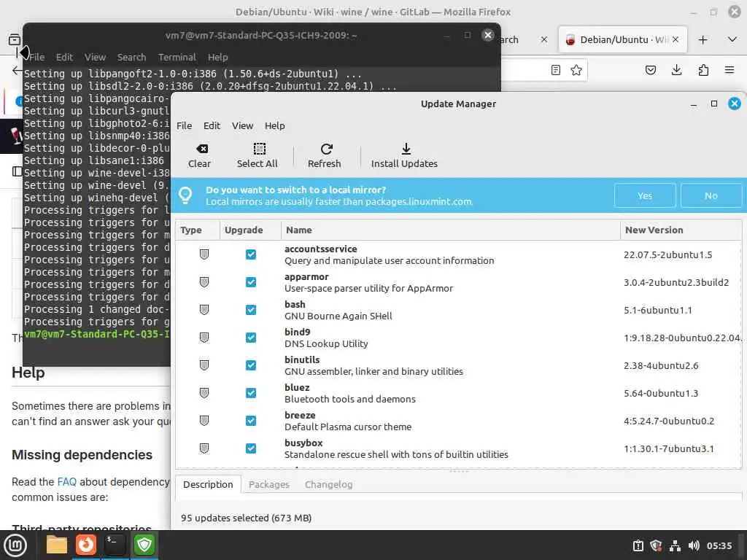Click the lightbulb icon in mirror banner
The image size is (747, 560).
pos(185,195)
